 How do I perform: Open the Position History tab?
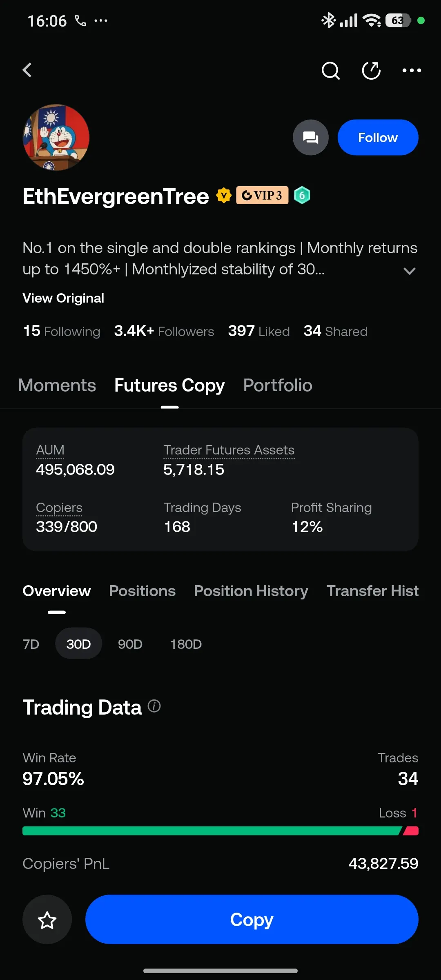click(x=251, y=591)
